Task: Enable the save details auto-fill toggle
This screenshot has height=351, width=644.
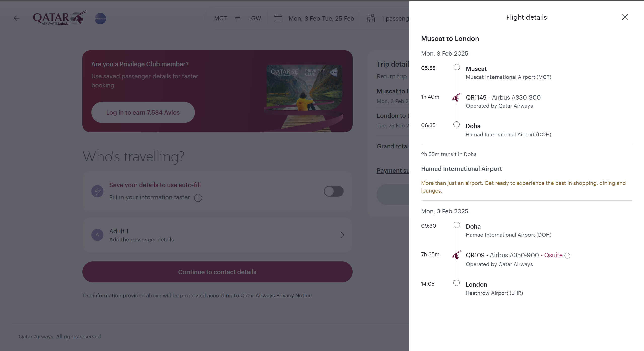Action: click(333, 191)
